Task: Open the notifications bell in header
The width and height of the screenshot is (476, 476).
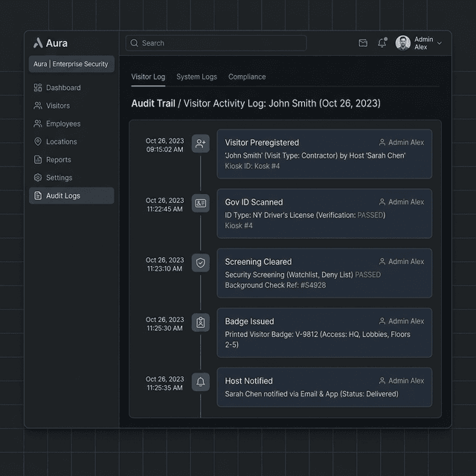Action: point(382,43)
